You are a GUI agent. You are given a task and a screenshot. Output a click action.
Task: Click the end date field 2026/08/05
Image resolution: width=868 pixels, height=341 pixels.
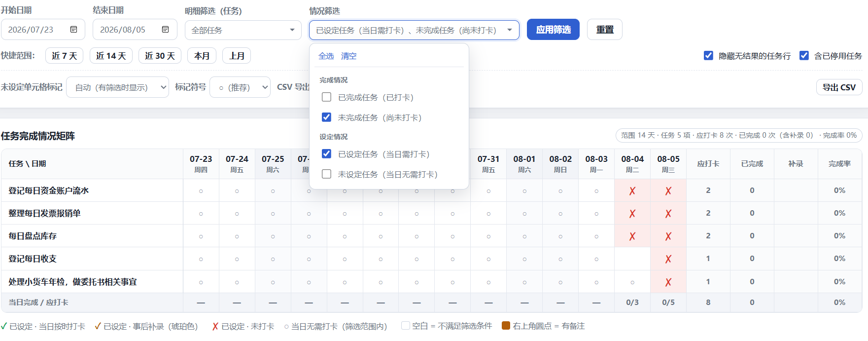135,30
